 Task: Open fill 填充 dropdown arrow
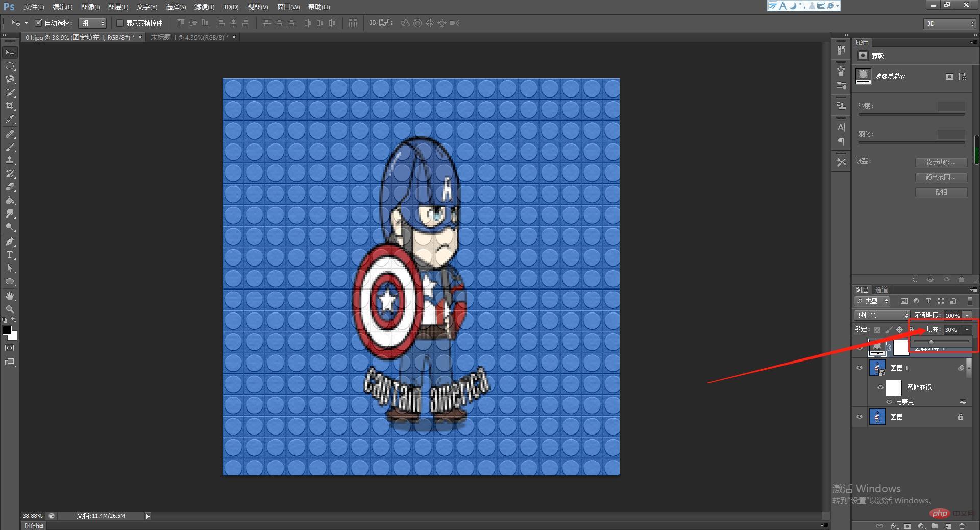967,330
